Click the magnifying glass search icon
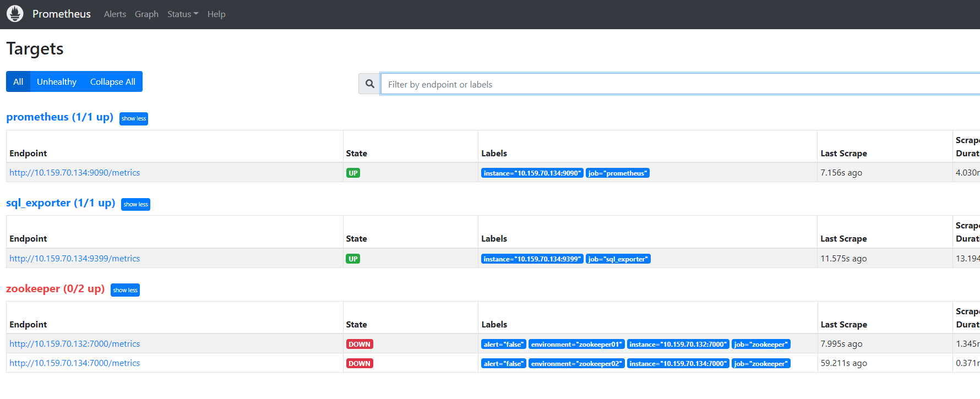Screen dimensions: 980x399 tap(369, 84)
